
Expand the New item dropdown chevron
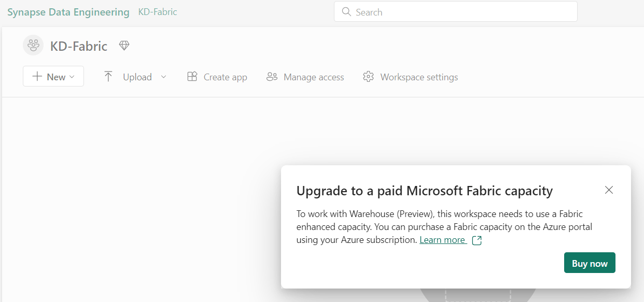72,77
